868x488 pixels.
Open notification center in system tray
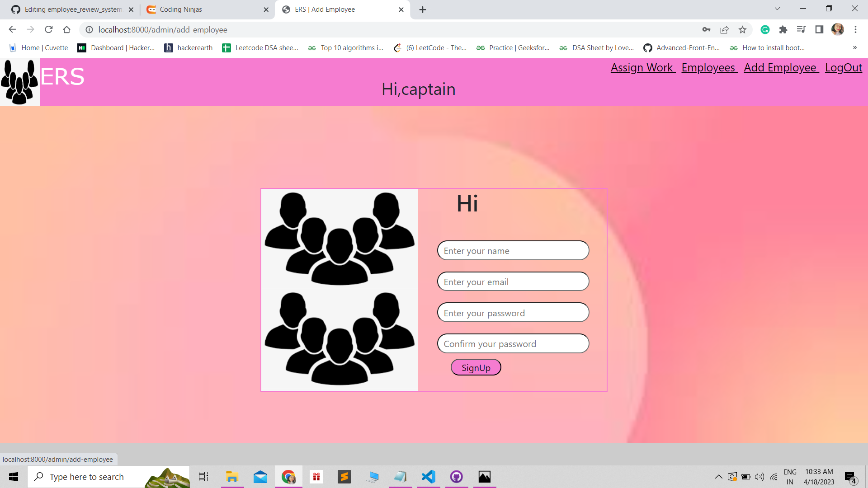tap(849, 476)
